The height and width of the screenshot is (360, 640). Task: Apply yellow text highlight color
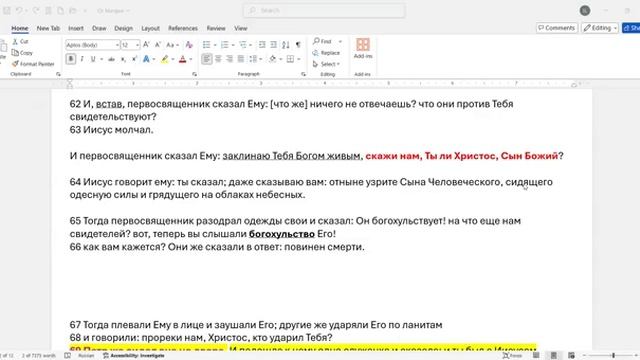pos(164,59)
